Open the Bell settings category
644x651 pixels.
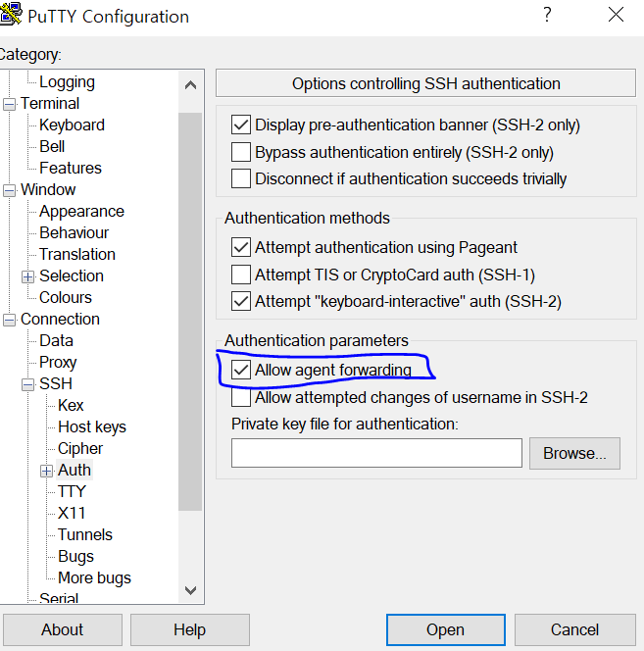coord(52,146)
